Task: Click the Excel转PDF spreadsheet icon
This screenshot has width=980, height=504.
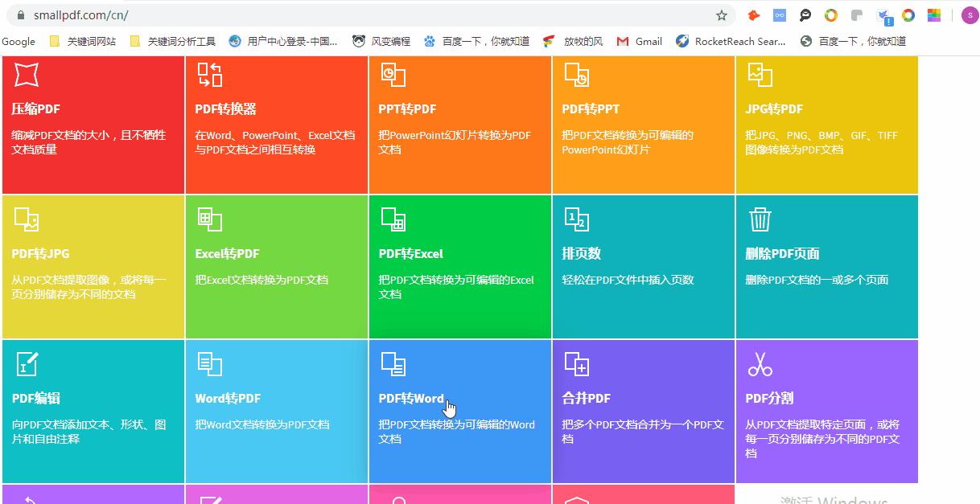Action: click(x=209, y=219)
